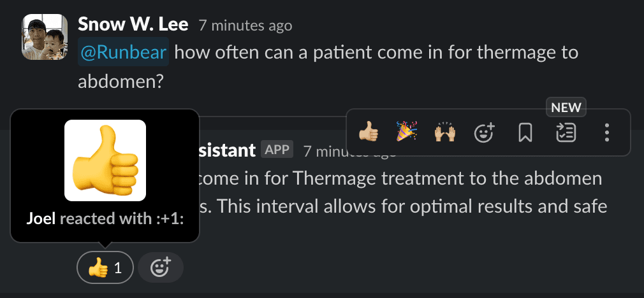Click the APP badge next to assistant
644x298 pixels.
(277, 150)
